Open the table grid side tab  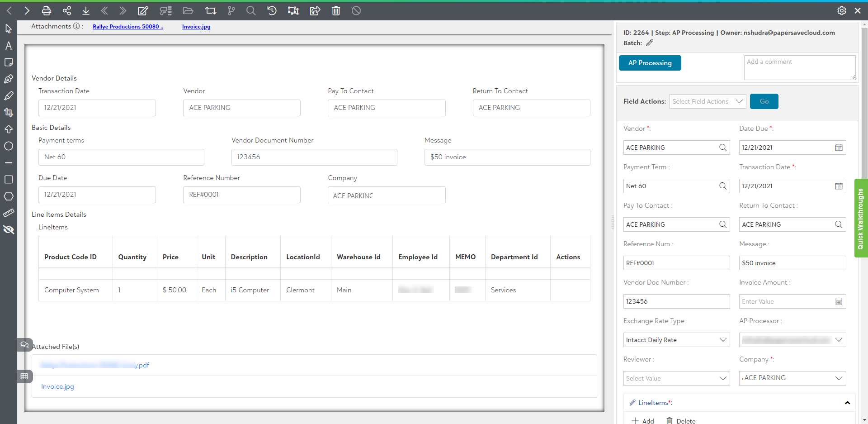click(24, 376)
